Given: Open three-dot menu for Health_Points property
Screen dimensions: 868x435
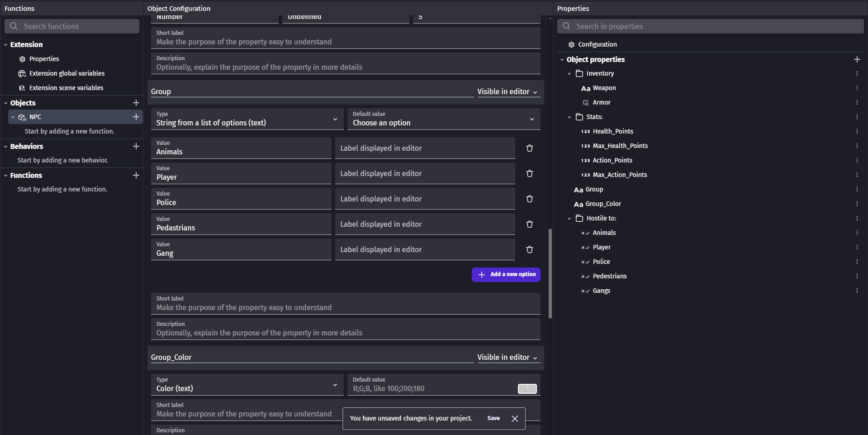Looking at the screenshot, I should pyautogui.click(x=857, y=131).
